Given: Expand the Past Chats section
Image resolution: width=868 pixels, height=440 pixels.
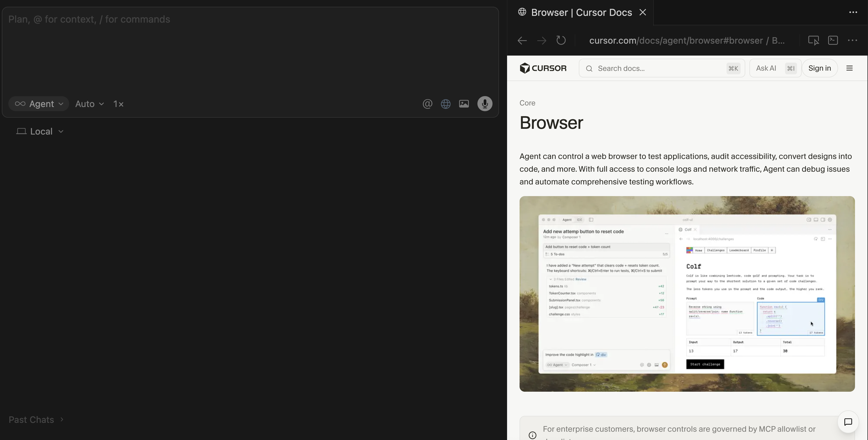Looking at the screenshot, I should tap(36, 419).
